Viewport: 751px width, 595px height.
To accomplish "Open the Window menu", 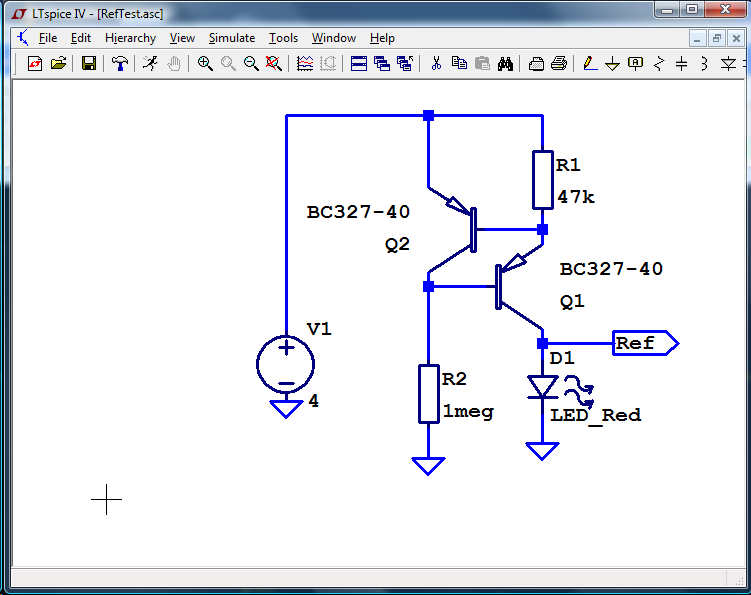I will [x=334, y=38].
